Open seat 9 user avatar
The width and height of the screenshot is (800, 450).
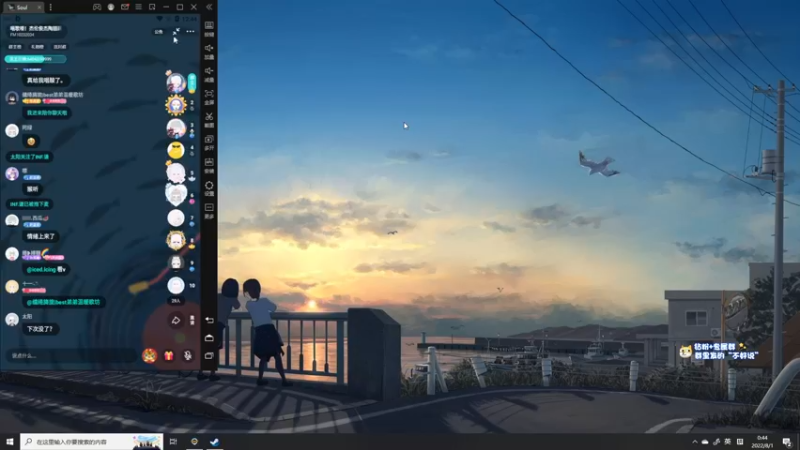pos(176,263)
